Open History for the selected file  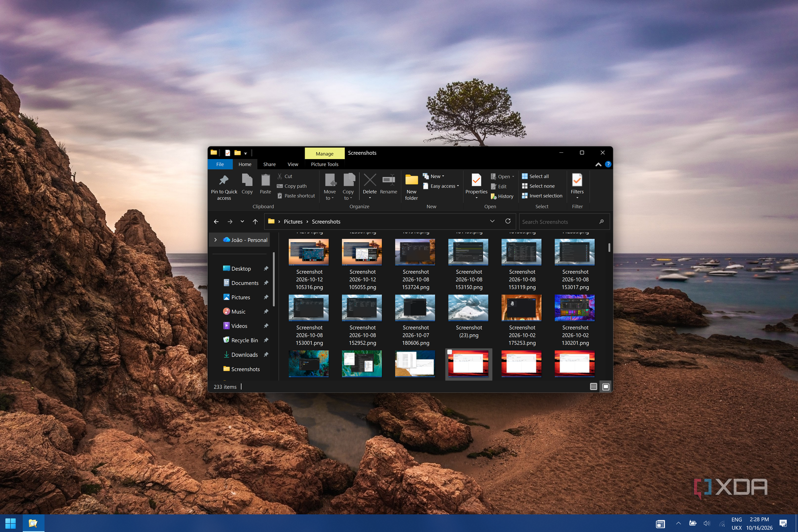(x=502, y=196)
